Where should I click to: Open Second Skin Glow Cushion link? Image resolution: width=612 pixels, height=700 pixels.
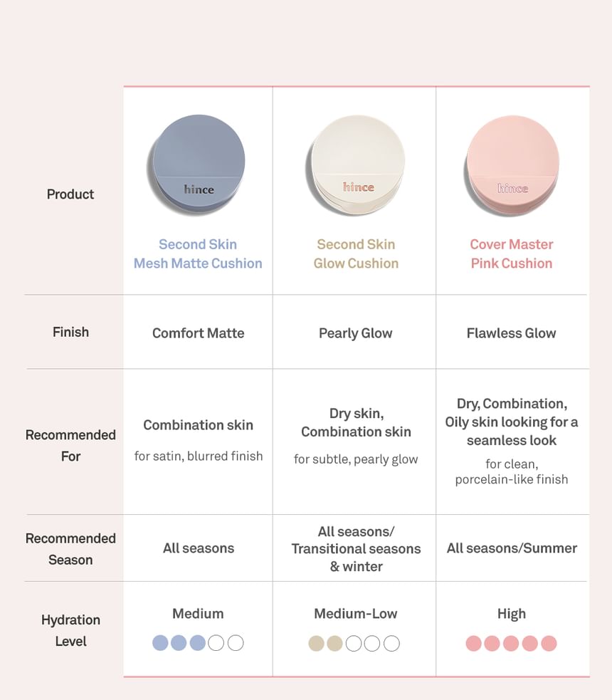click(356, 254)
